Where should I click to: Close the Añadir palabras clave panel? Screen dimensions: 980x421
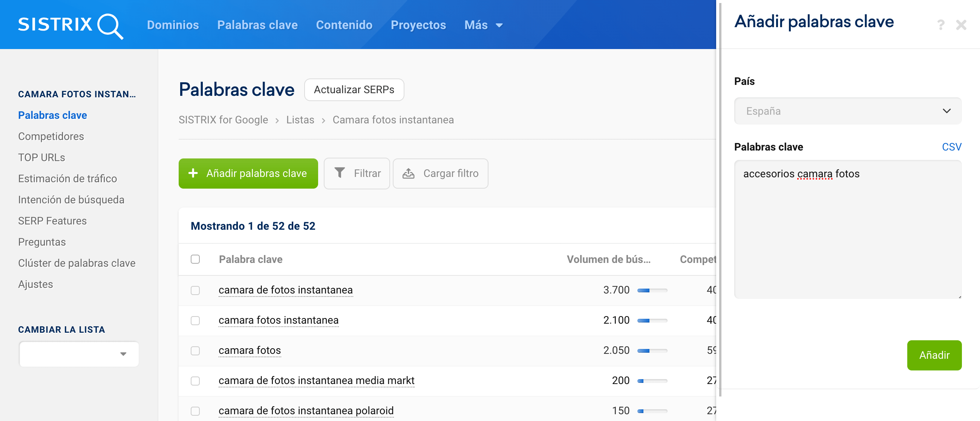(962, 25)
